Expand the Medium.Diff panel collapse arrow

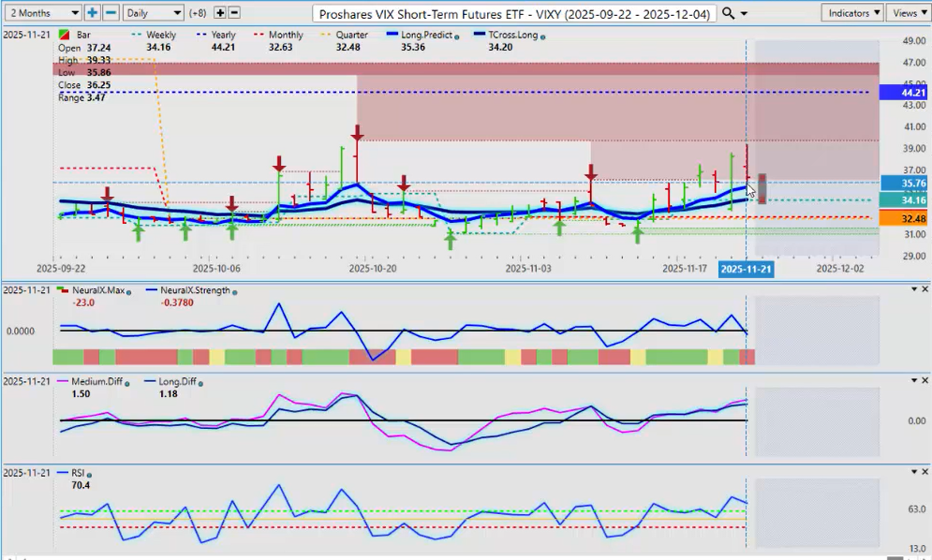point(913,381)
